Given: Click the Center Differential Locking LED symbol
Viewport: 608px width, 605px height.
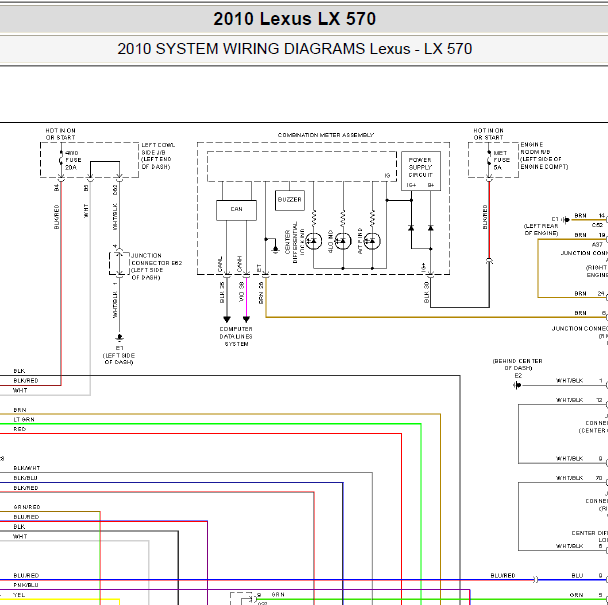Looking at the screenshot, I should point(313,241).
